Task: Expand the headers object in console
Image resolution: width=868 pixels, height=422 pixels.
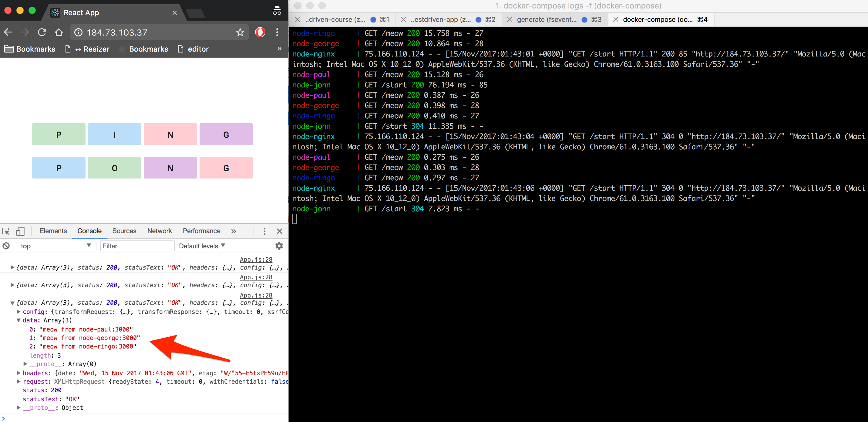Action: [x=19, y=373]
